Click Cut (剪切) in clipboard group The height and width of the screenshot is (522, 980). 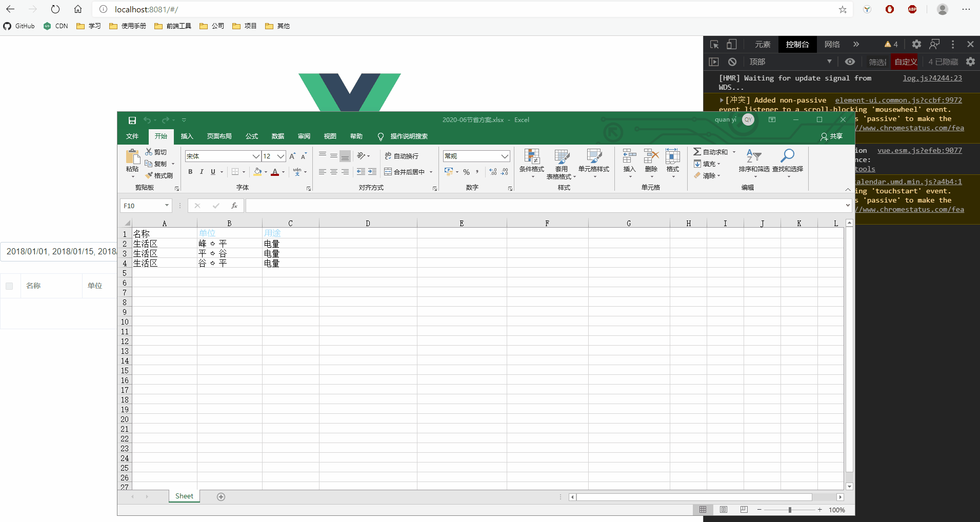[x=156, y=152]
